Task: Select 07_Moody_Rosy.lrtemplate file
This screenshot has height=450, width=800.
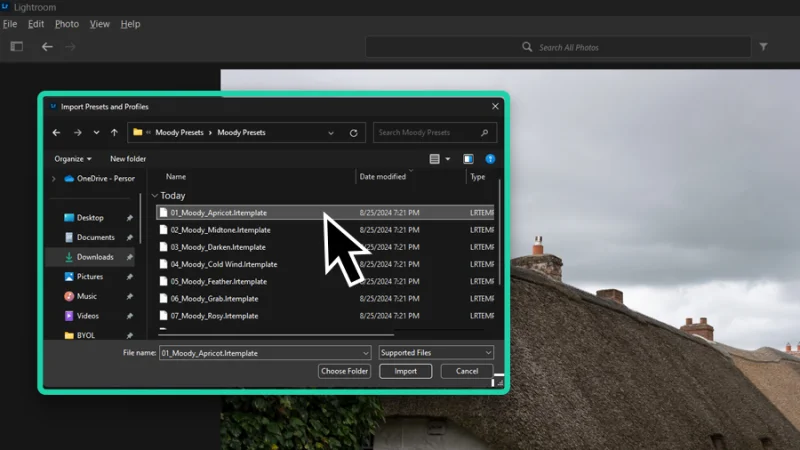Action: (325, 316)
